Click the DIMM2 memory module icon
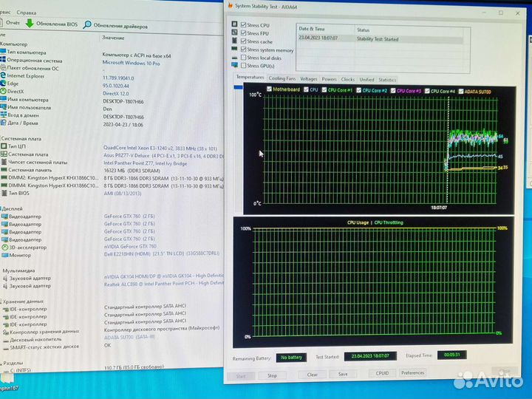The width and height of the screenshot is (532, 399). [4, 177]
